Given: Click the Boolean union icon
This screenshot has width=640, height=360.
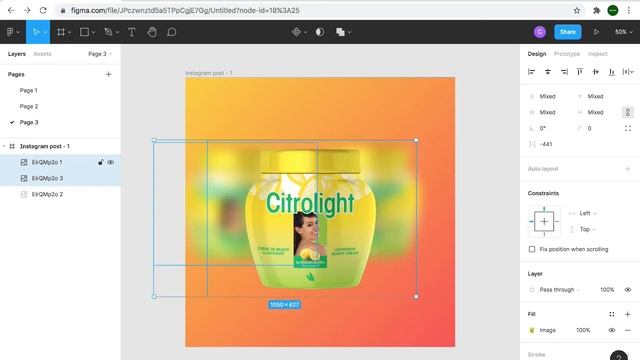Looking at the screenshot, I should coord(340,32).
